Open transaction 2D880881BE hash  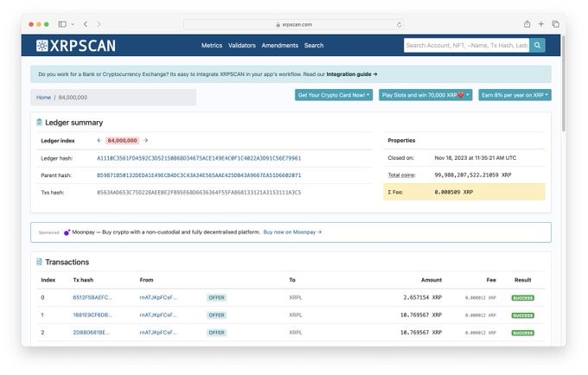pyautogui.click(x=91, y=333)
